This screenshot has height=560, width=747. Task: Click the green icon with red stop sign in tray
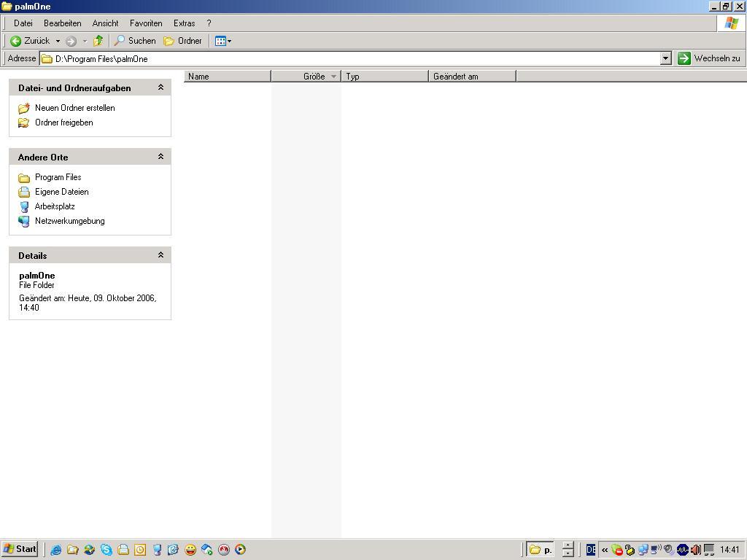pyautogui.click(x=617, y=550)
